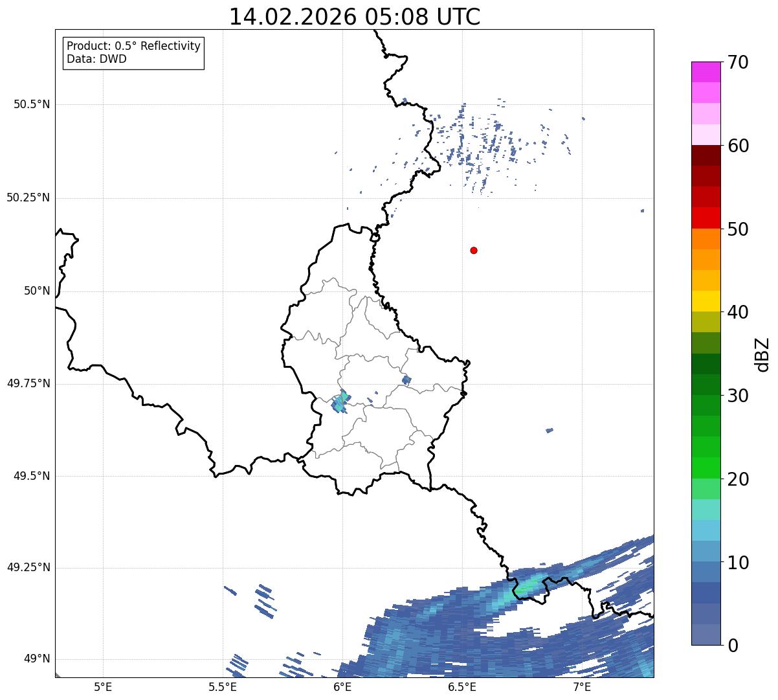The width and height of the screenshot is (778, 700).
Task: Click the colorbar 20 tick label
Action: coord(738,479)
